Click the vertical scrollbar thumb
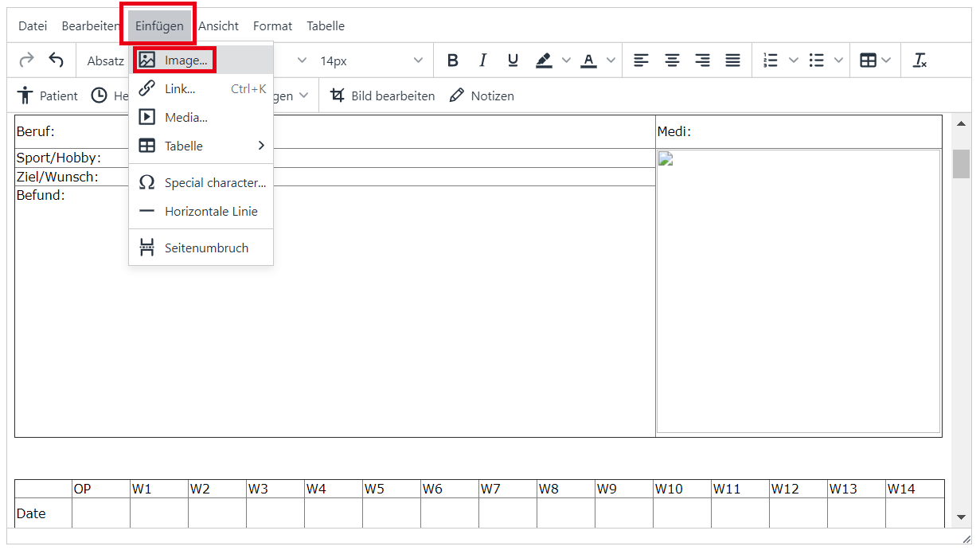The height and width of the screenshot is (550, 980). pos(961,163)
